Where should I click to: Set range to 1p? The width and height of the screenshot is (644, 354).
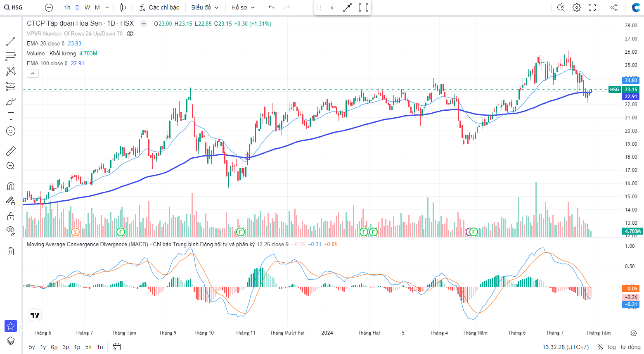77,347
